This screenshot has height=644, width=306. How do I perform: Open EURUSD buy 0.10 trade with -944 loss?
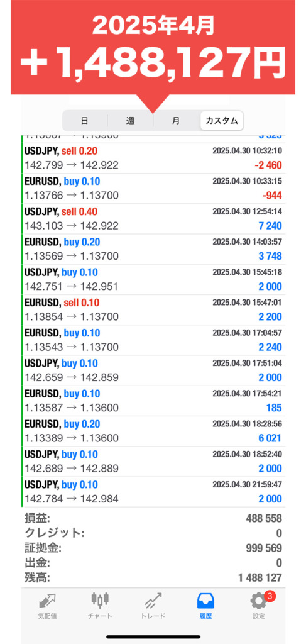click(153, 189)
